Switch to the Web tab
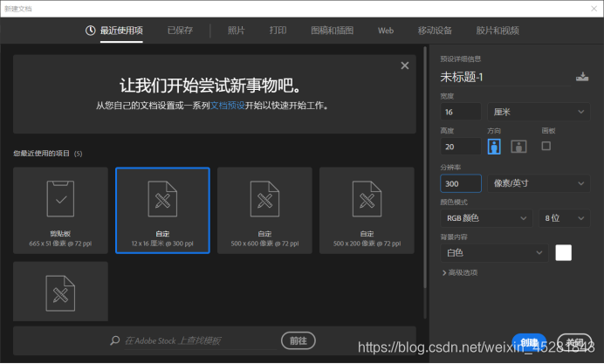 coord(386,31)
